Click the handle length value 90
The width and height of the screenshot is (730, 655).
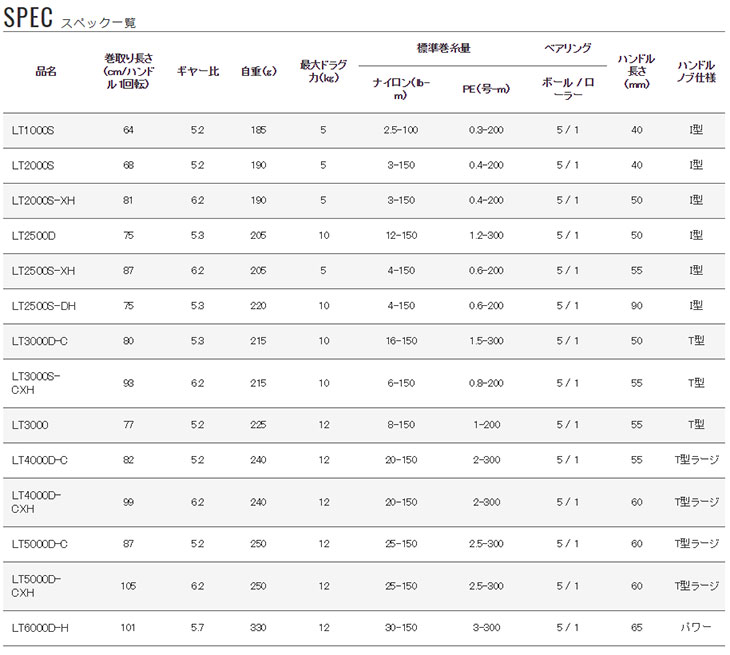[636, 306]
